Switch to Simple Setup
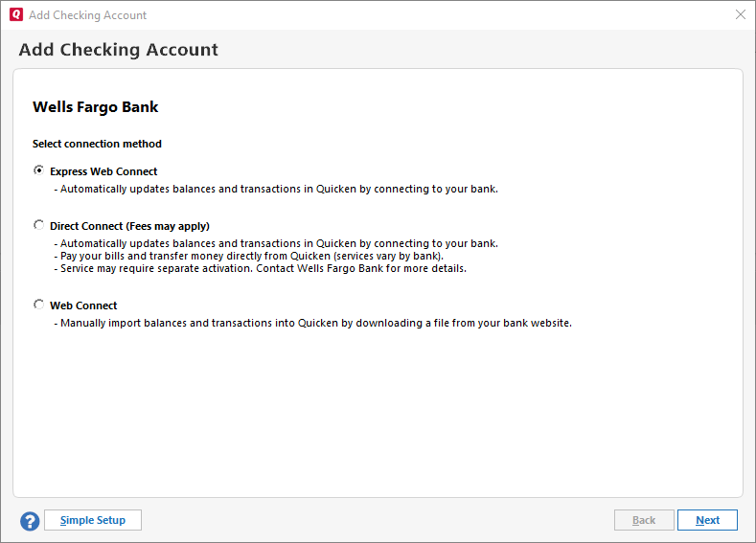Screen dimensions: 756x543 92,520
